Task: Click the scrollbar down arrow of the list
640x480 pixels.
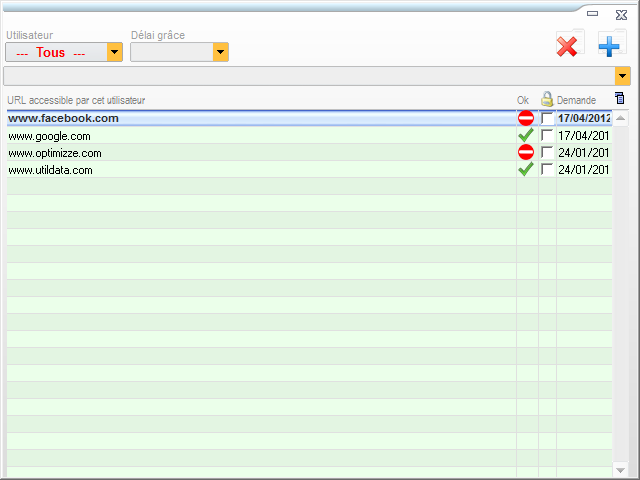Action: point(621,470)
